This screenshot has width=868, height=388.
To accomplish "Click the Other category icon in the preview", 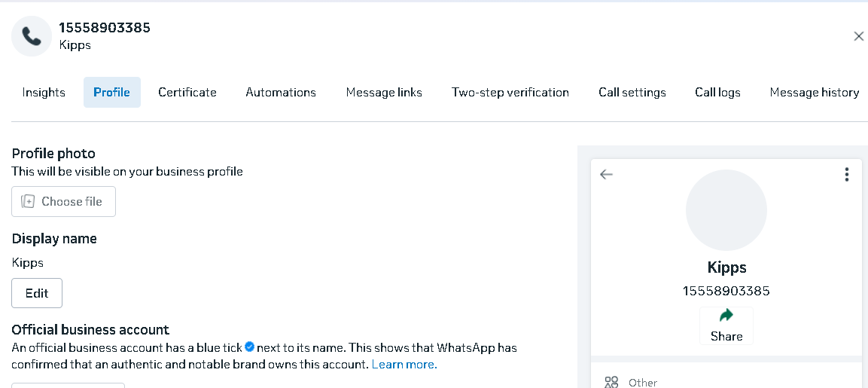I will coord(611,382).
